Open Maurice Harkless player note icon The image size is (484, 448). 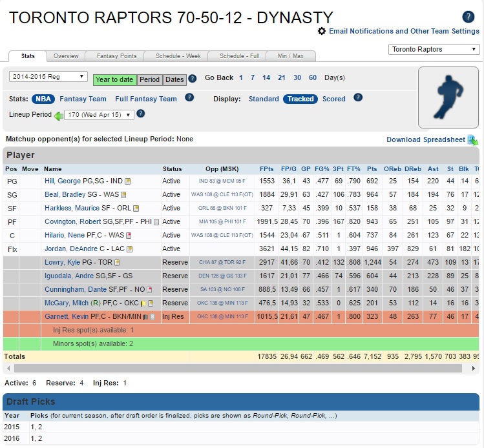[x=136, y=209]
